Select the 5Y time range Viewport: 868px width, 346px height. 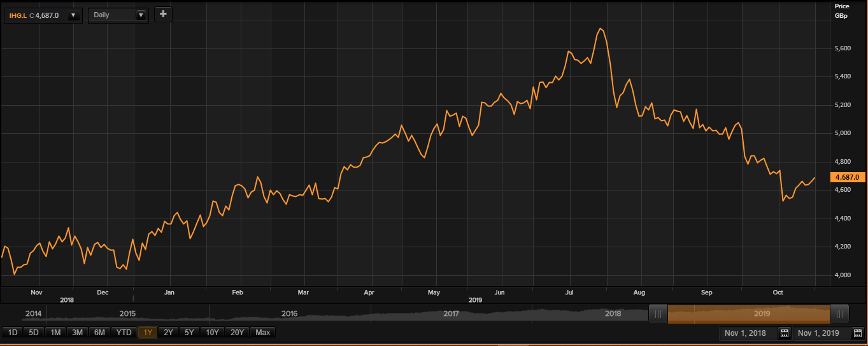(x=189, y=332)
